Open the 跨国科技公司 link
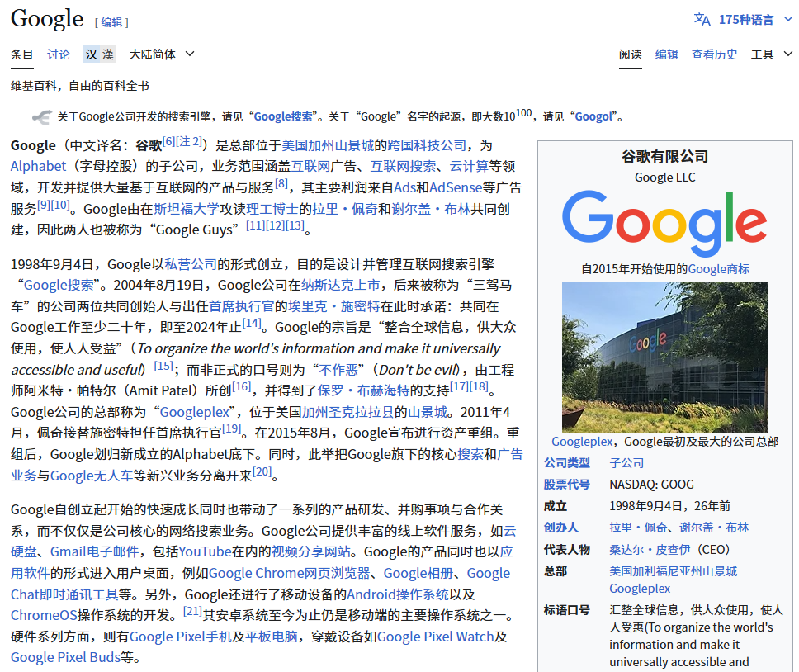Screen dimensions: 799x672 click(x=427, y=145)
